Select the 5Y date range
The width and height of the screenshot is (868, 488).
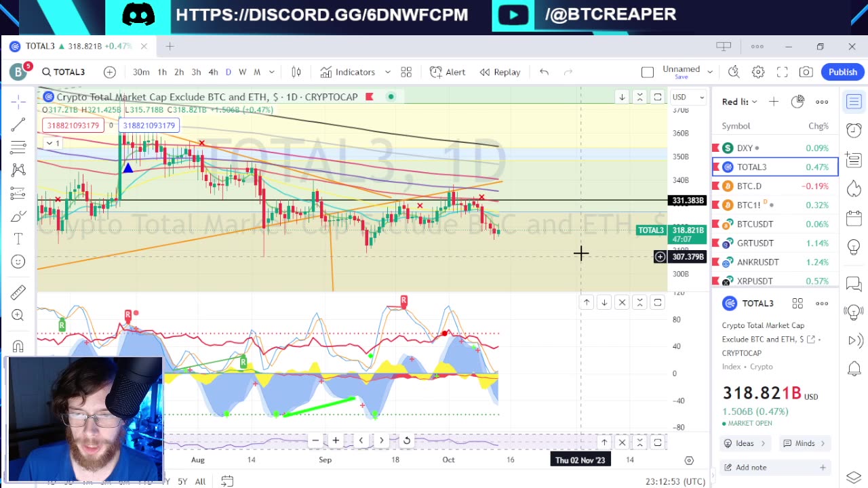click(182, 481)
